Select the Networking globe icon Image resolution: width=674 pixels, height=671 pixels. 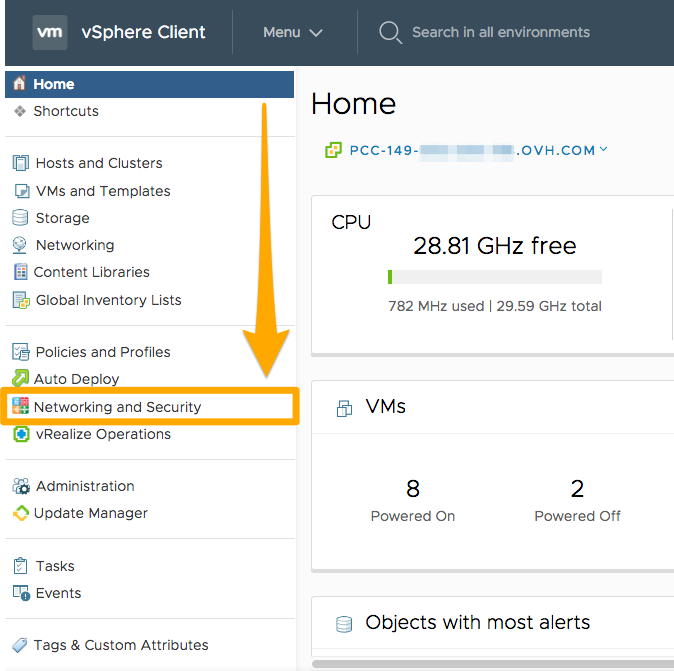click(x=20, y=245)
